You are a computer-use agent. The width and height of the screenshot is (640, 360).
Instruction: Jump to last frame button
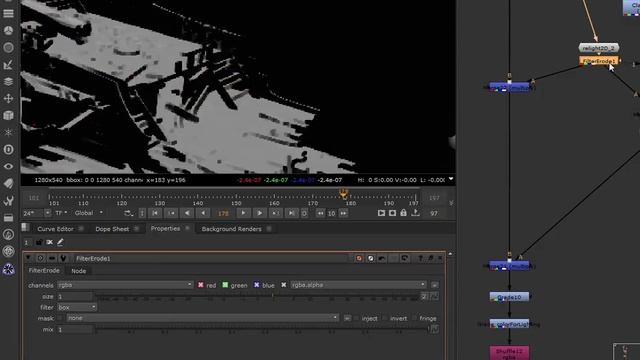(291, 213)
